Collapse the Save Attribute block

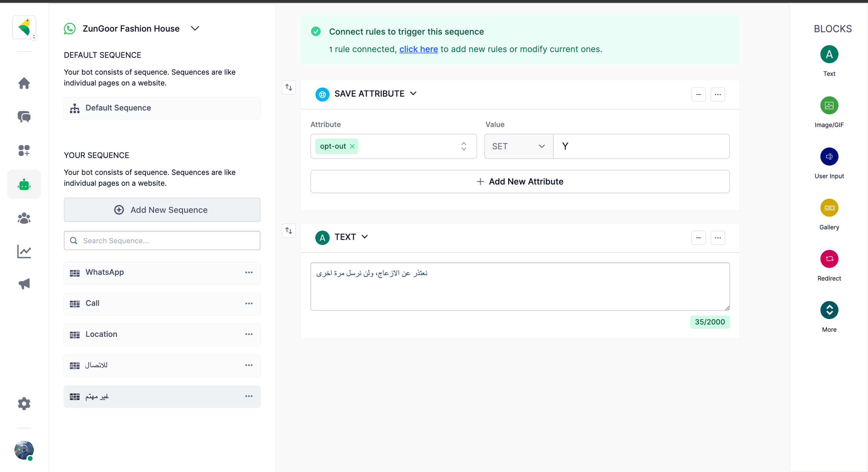click(698, 94)
